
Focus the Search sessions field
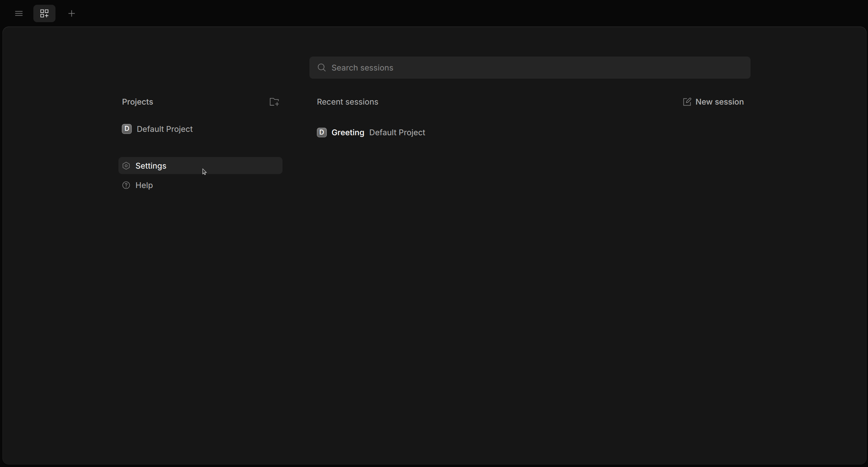pos(530,68)
